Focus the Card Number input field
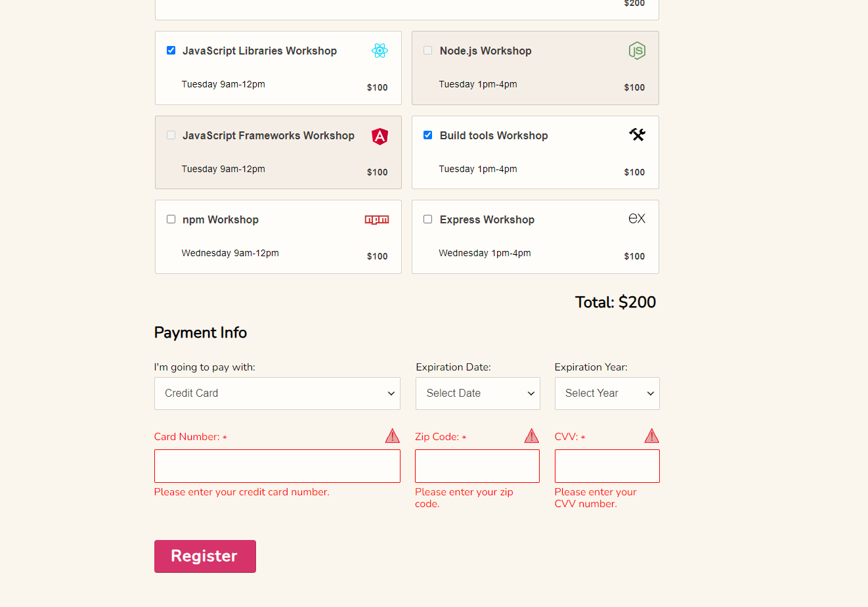This screenshot has width=868, height=607. point(277,466)
